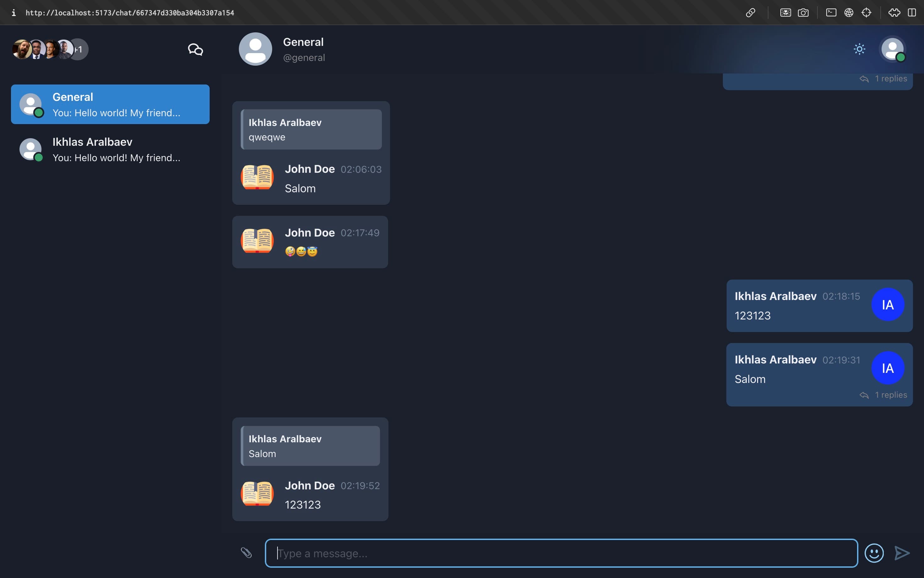Toggle the split panel view icon
Viewport: 924px width, 578px height.
pyautogui.click(x=912, y=13)
